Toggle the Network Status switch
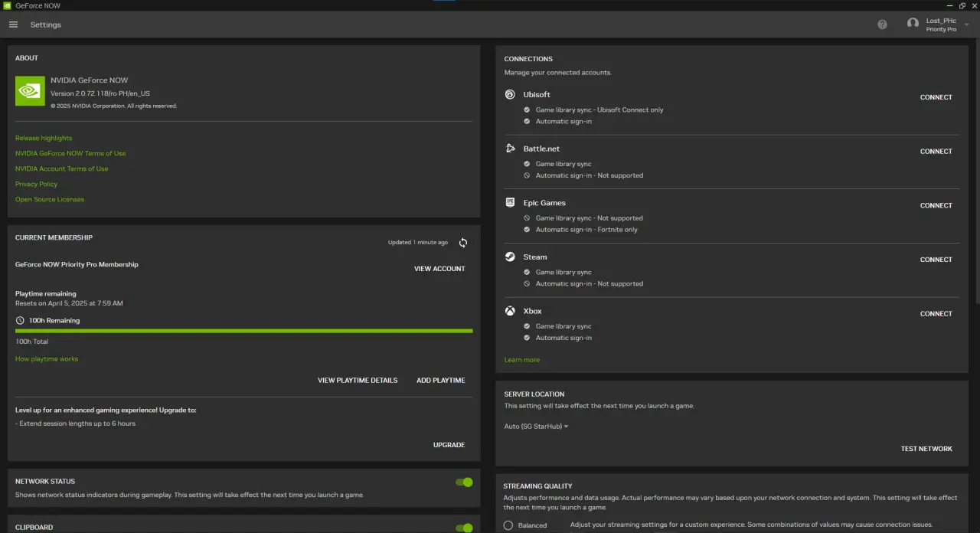This screenshot has height=533, width=980. coord(464,482)
